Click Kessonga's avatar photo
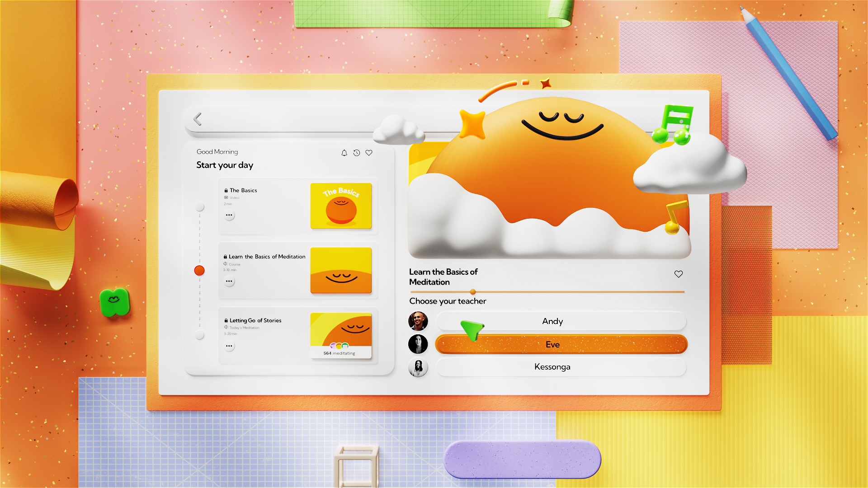Screen dimensions: 868x488 418,367
